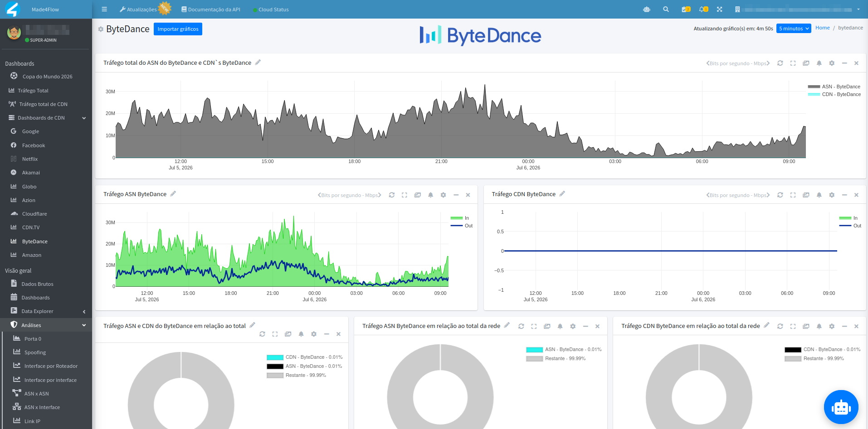Switch to previous unit in Tráfego total do ASN chart
This screenshot has width=868, height=429.
pyautogui.click(x=707, y=63)
